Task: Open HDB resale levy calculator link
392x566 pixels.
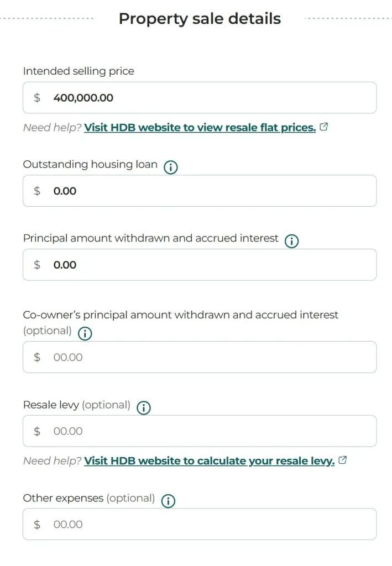Action: [210, 460]
